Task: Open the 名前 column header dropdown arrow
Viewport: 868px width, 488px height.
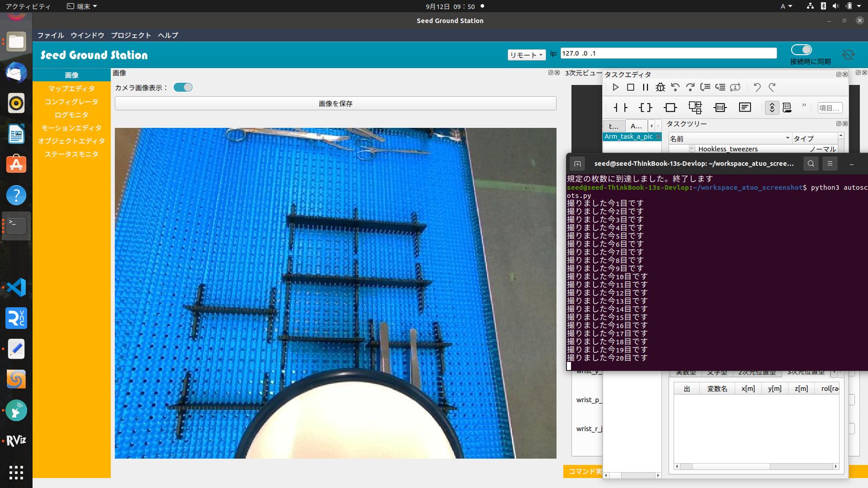Action: pos(788,138)
